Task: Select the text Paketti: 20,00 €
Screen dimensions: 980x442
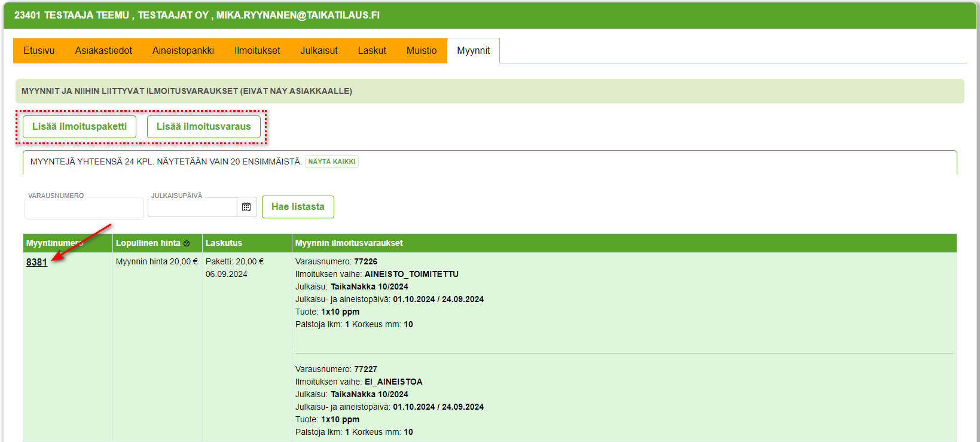Action: 234,261
